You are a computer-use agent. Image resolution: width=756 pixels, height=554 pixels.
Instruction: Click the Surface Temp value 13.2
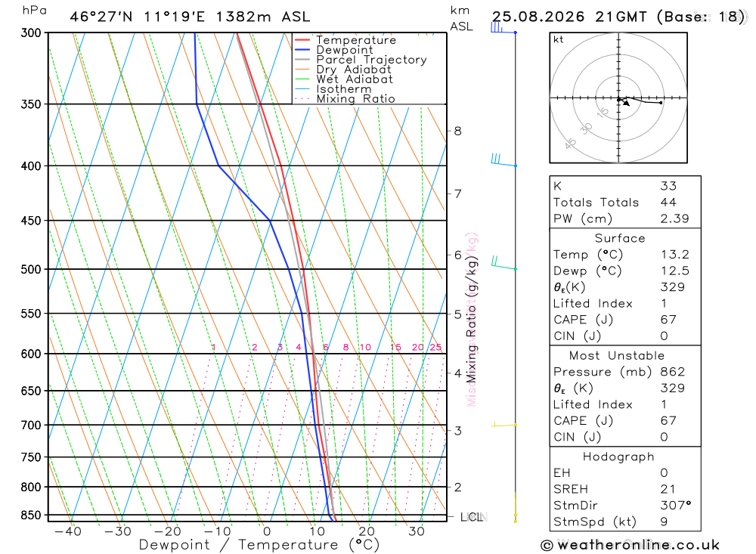point(674,254)
